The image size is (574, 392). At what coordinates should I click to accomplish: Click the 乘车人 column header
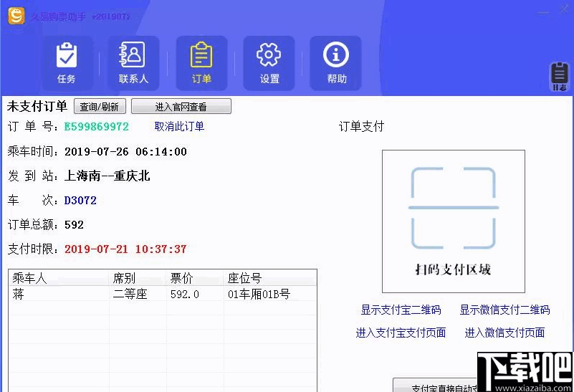pos(59,278)
